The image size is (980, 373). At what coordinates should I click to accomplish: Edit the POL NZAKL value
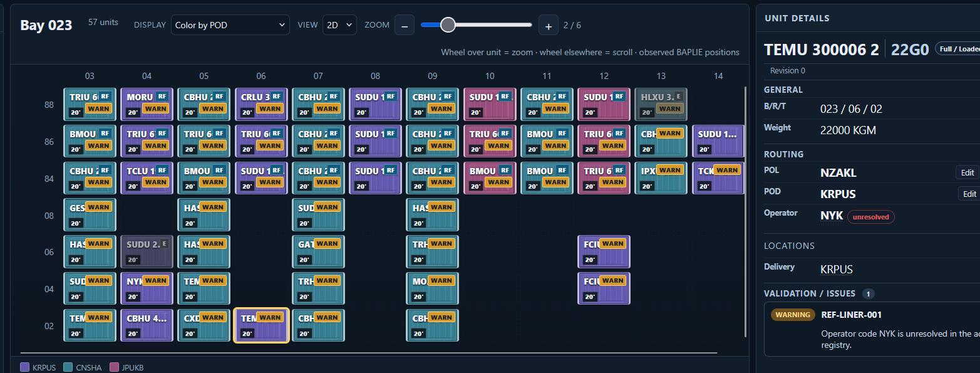[968, 172]
